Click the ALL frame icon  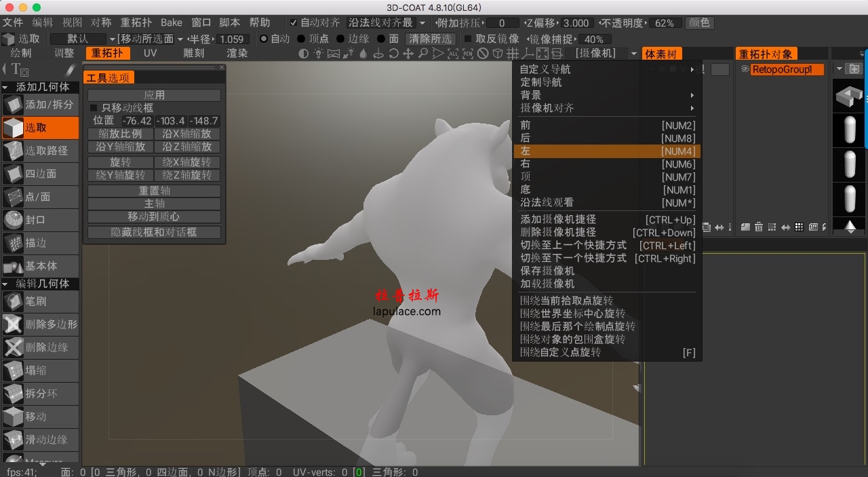[453, 54]
